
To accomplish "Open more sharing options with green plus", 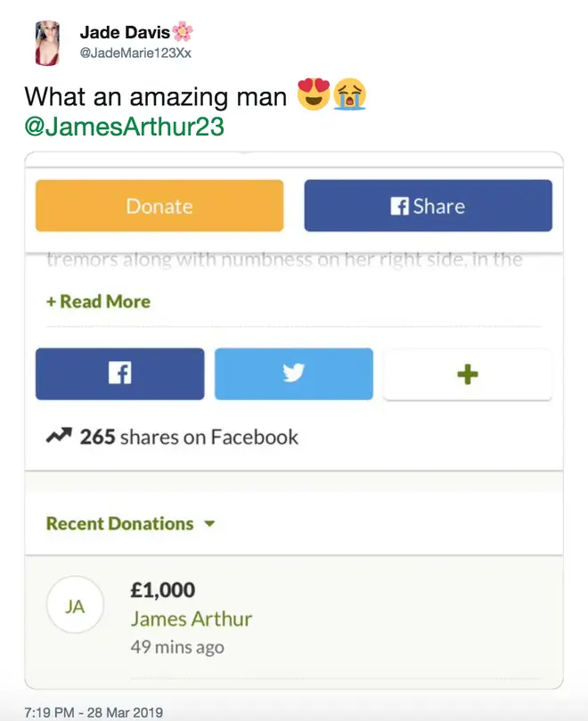I will pos(468,374).
